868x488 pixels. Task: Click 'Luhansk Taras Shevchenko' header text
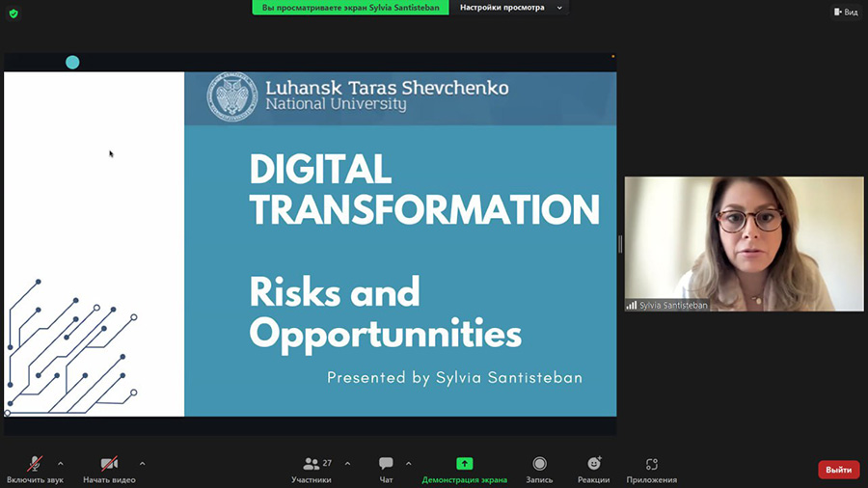tap(387, 88)
